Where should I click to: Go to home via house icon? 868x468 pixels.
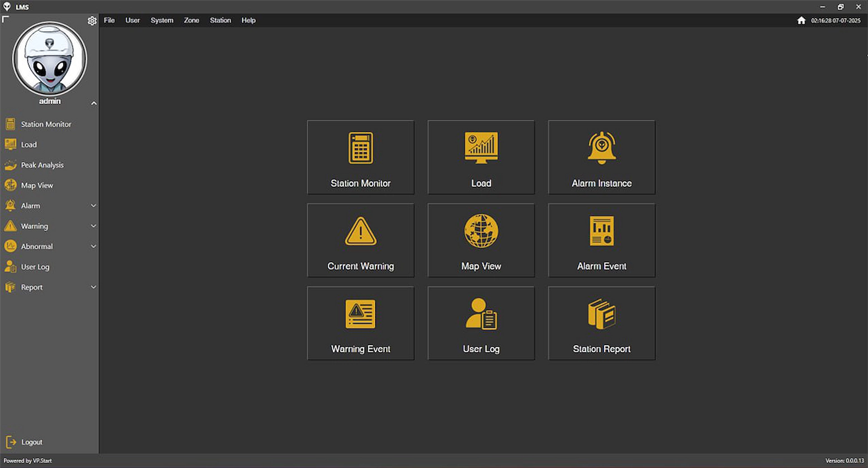pos(801,20)
